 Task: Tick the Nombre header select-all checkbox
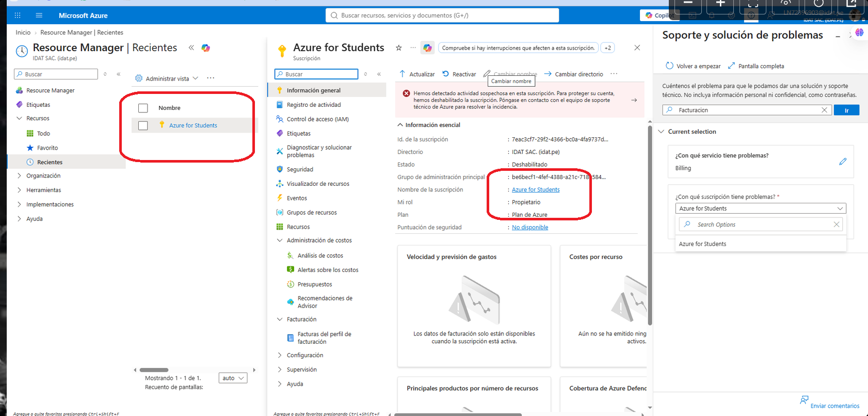point(143,108)
